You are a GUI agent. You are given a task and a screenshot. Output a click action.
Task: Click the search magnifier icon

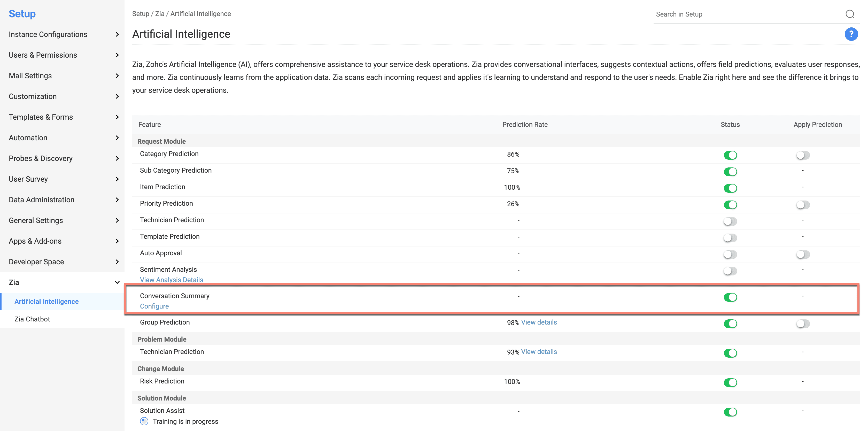850,14
